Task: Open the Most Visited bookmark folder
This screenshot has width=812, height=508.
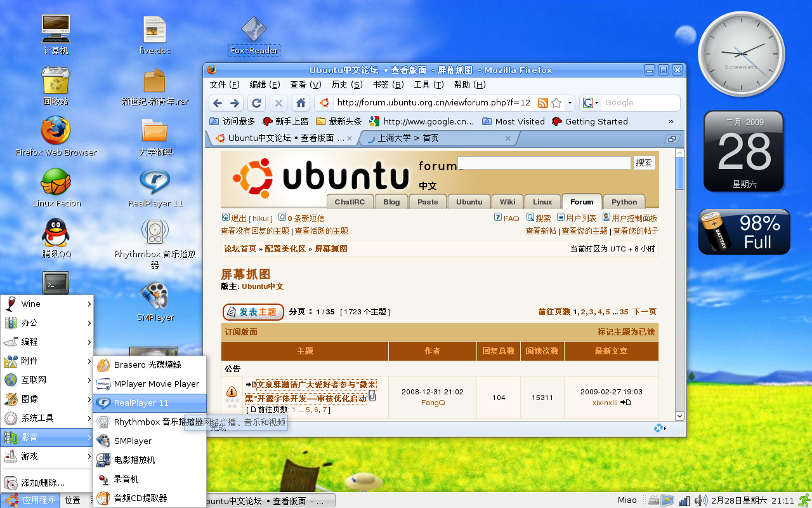Action: (x=513, y=121)
